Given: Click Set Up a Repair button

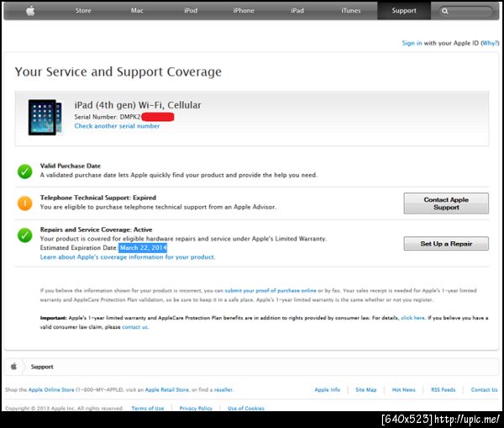Looking at the screenshot, I should tap(446, 244).
